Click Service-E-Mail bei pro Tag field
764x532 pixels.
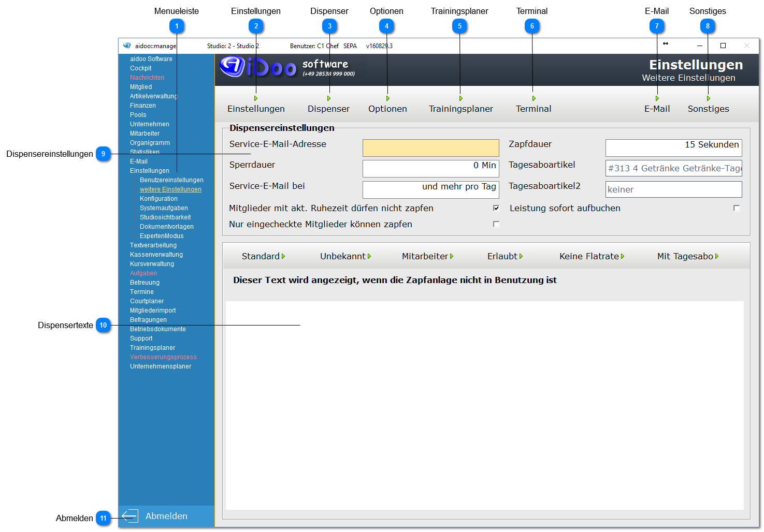coord(431,189)
